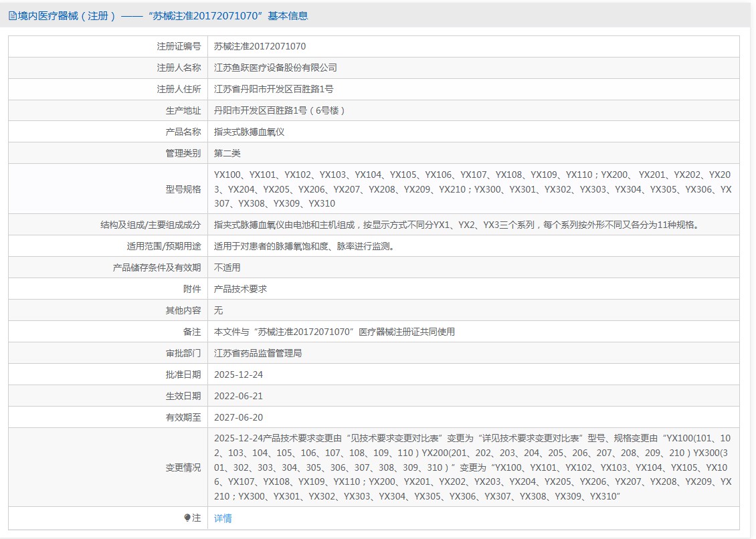Click the 备注 label
This screenshot has width=756, height=539.
[192, 332]
